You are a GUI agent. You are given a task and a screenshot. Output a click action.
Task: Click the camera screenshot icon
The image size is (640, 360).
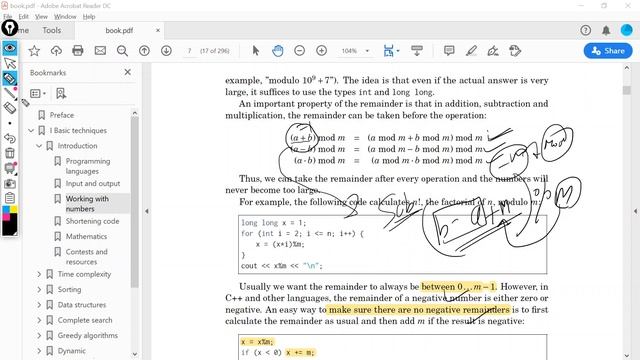tap(10, 183)
